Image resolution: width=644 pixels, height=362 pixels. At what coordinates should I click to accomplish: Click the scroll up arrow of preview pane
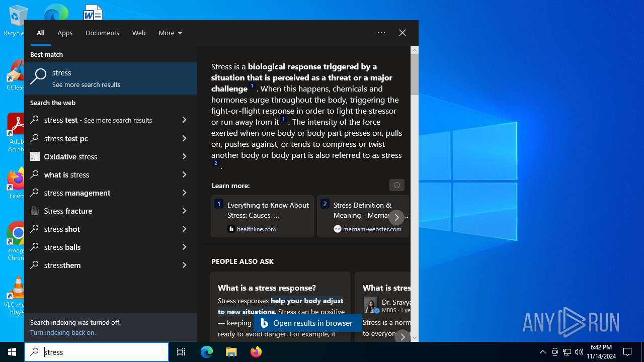(415, 50)
